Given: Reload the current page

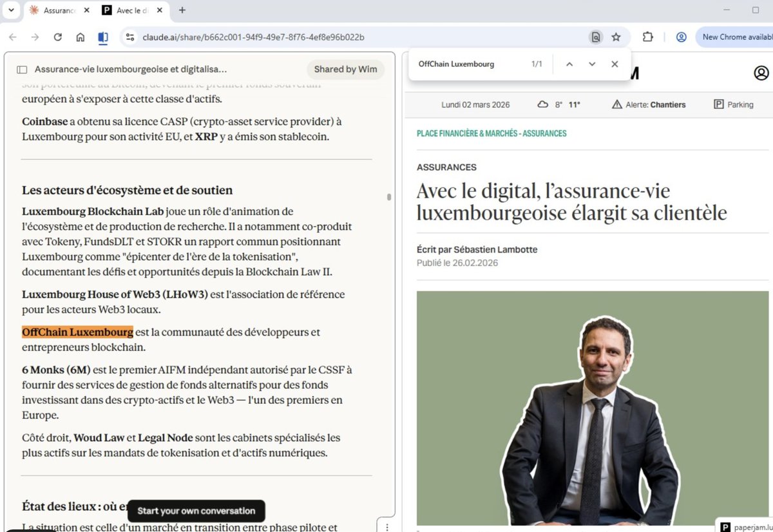Looking at the screenshot, I should tap(57, 37).
